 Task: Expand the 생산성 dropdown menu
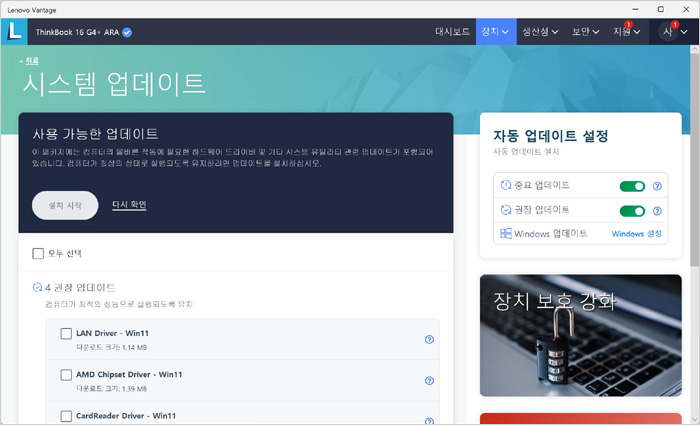coord(540,32)
